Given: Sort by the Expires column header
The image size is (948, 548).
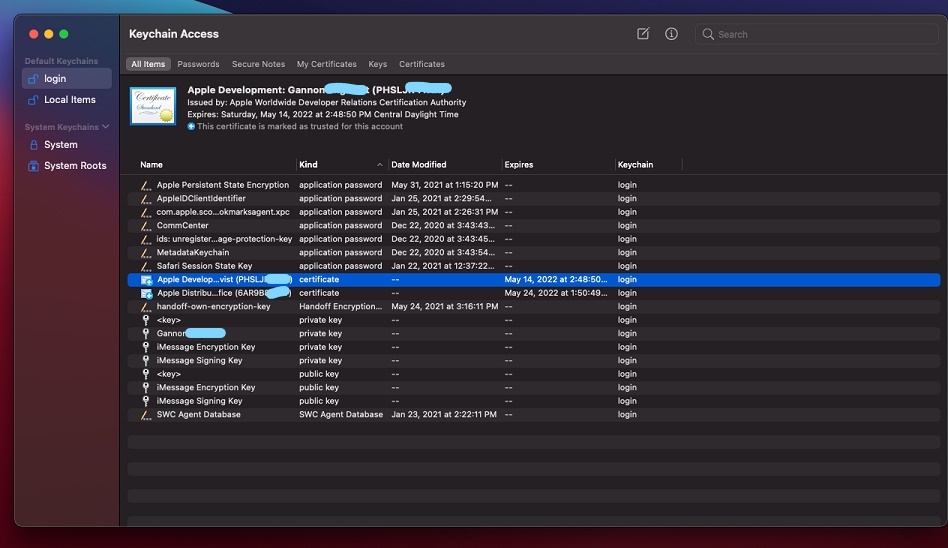Looking at the screenshot, I should 519,165.
